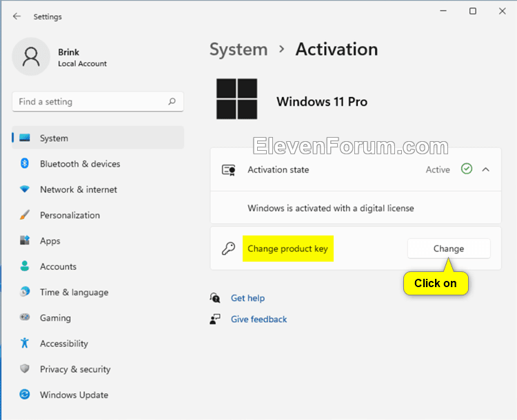Click the System monitor icon in sidebar
Viewport: 517px width, 420px height.
pyautogui.click(x=25, y=138)
